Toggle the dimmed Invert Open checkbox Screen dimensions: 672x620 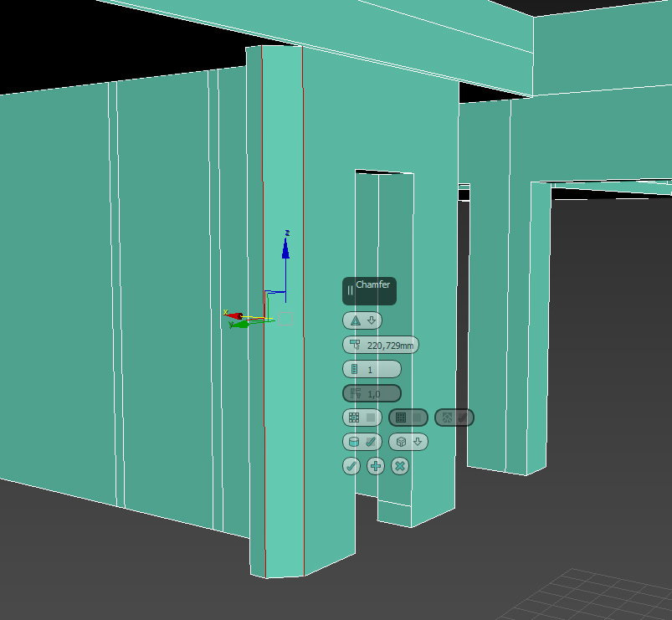click(x=417, y=418)
